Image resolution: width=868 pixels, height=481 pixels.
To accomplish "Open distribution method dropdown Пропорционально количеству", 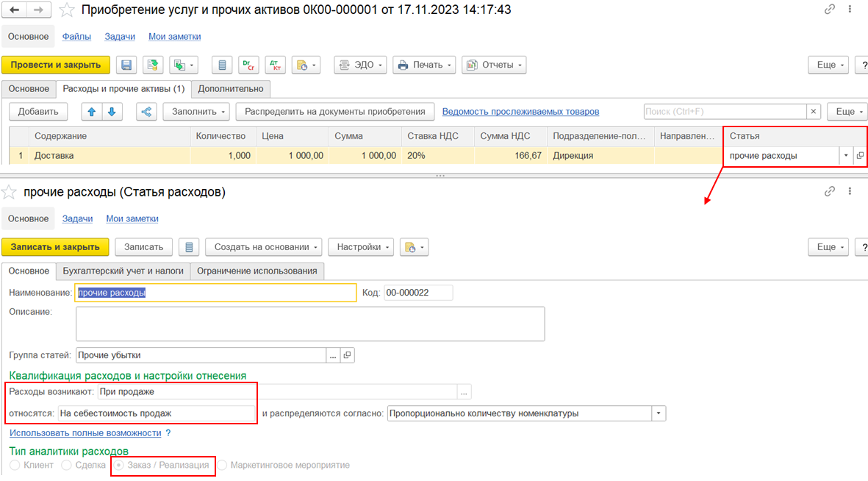I will (x=659, y=413).
